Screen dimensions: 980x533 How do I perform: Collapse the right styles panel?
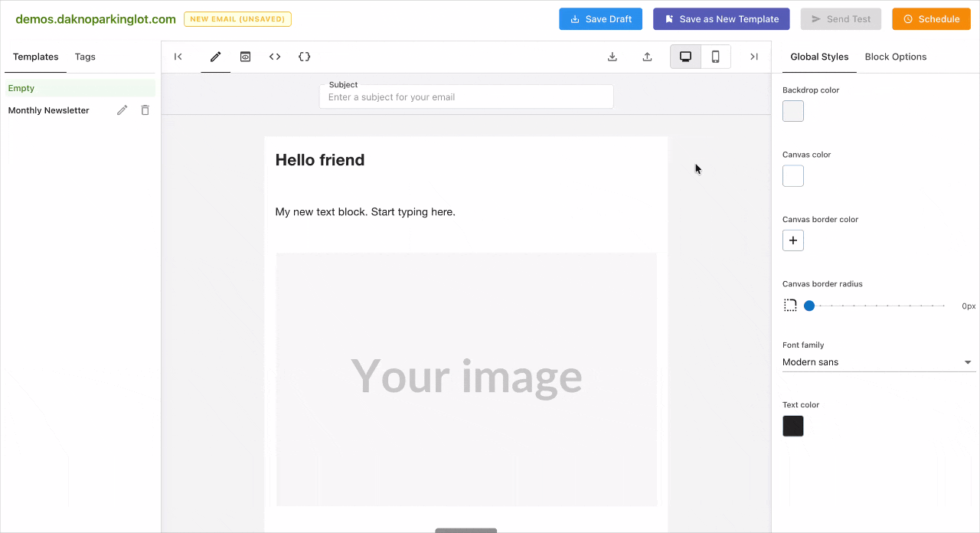(754, 57)
